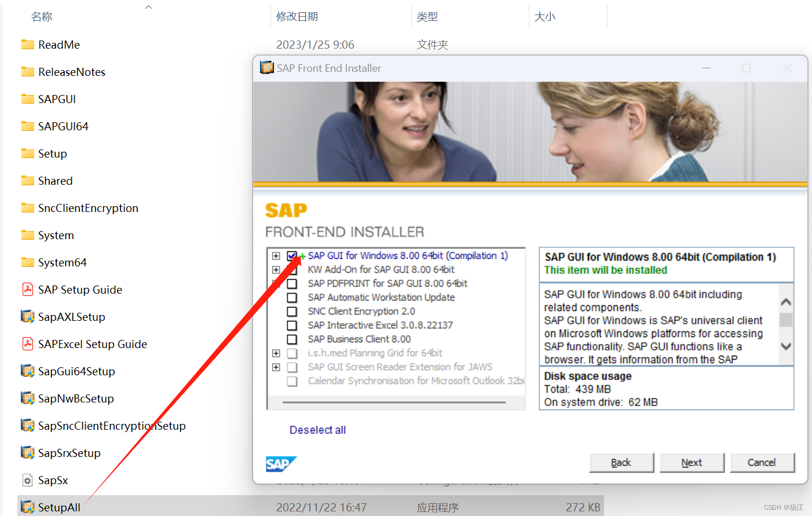
Task: Expand SAP GUI for Windows component tree
Action: pyautogui.click(x=276, y=255)
